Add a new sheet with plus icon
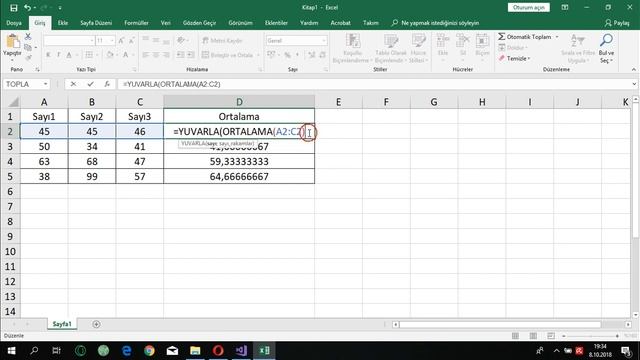Screen dimensions: 640x360 coord(96,324)
